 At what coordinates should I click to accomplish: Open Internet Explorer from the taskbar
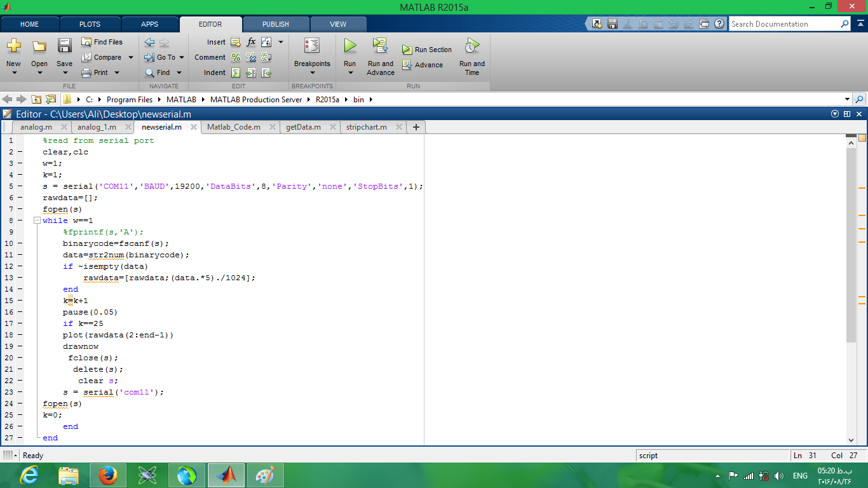click(29, 475)
